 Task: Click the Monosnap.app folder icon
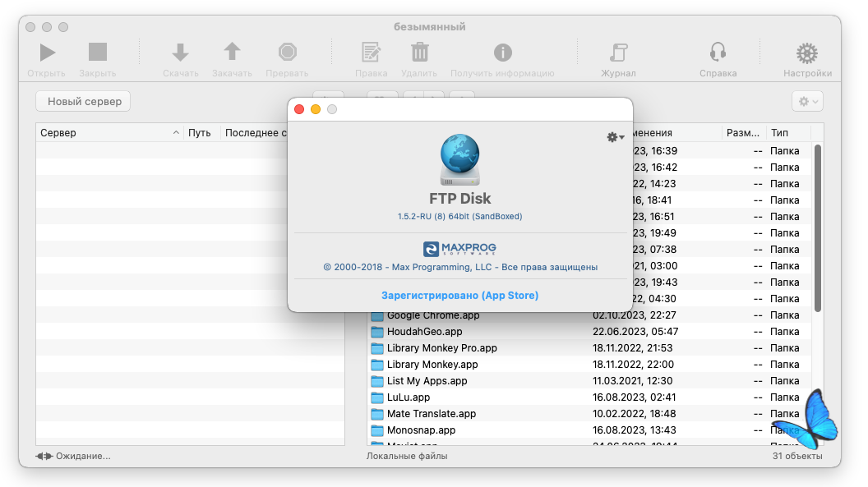point(377,430)
